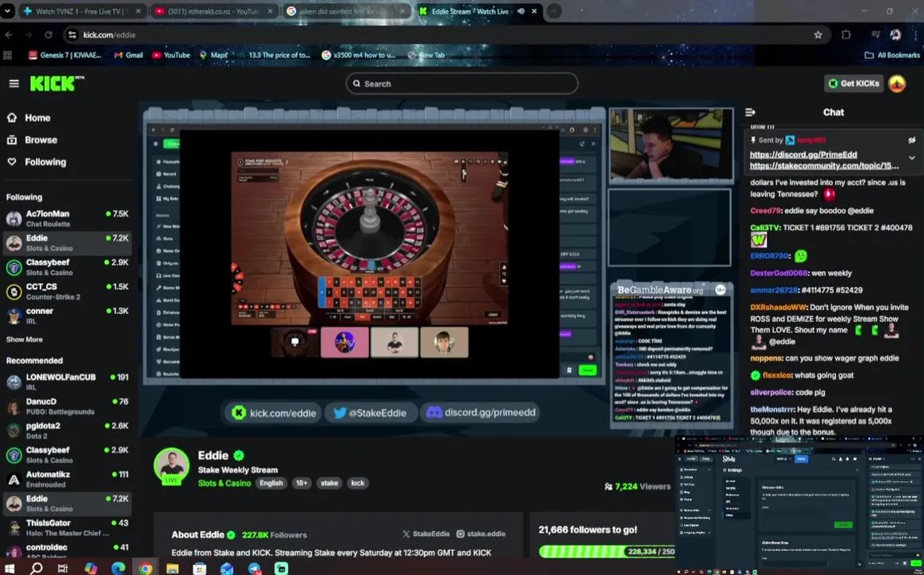Open the Gmail bookmark
The height and width of the screenshot is (575, 924).
(x=129, y=55)
